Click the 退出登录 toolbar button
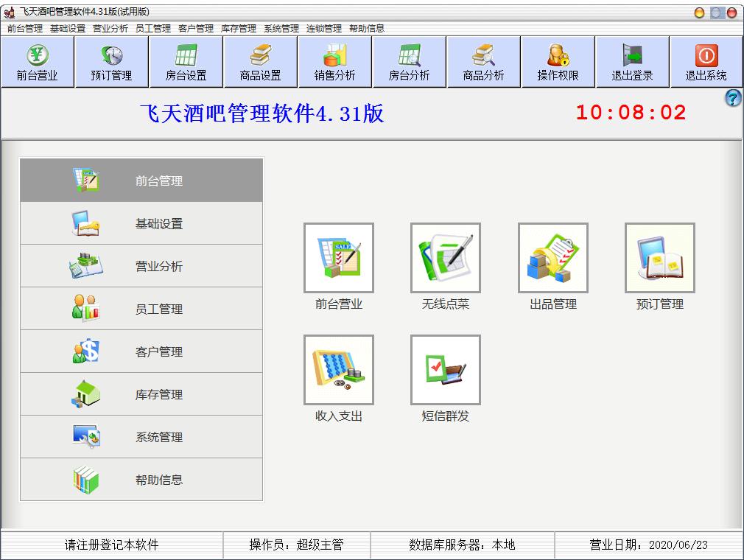 tap(633, 62)
